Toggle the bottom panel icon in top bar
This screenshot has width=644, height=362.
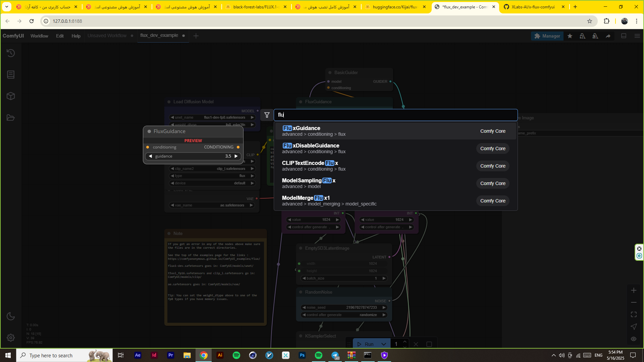(624, 36)
